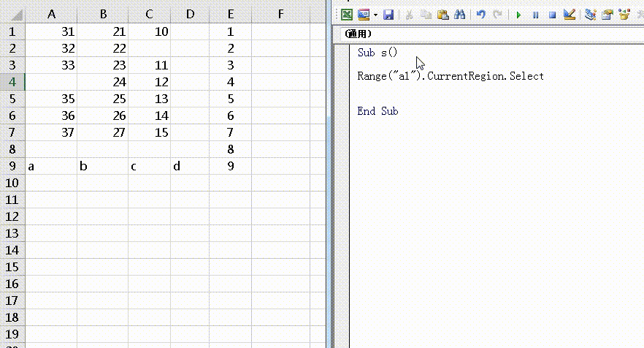Click the code margin indicator bar
Screen dimensions: 644x348
342,196
